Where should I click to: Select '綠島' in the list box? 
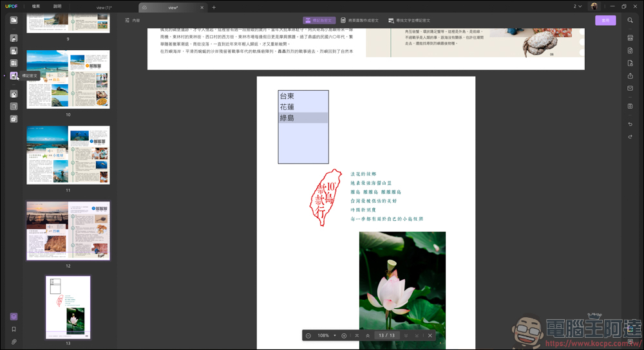303,118
